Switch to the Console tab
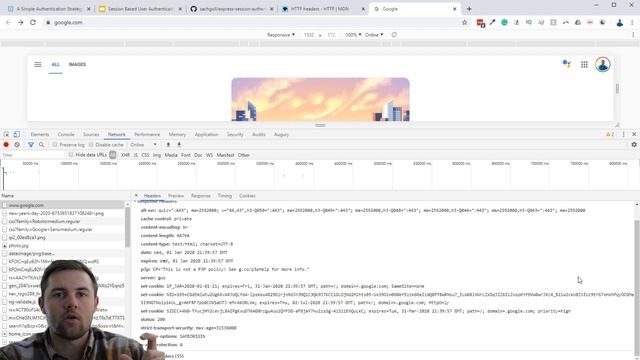Image resolution: width=640 pixels, height=360 pixels. [x=66, y=134]
